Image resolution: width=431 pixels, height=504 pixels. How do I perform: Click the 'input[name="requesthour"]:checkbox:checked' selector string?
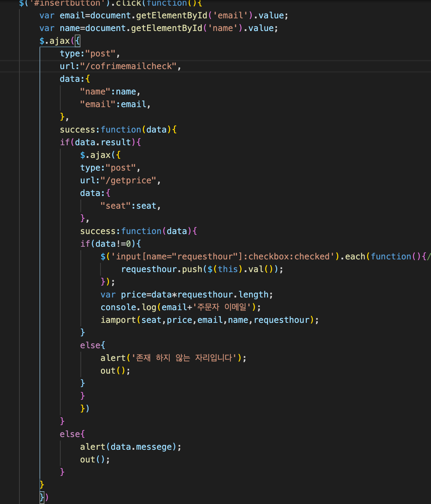coord(223,257)
